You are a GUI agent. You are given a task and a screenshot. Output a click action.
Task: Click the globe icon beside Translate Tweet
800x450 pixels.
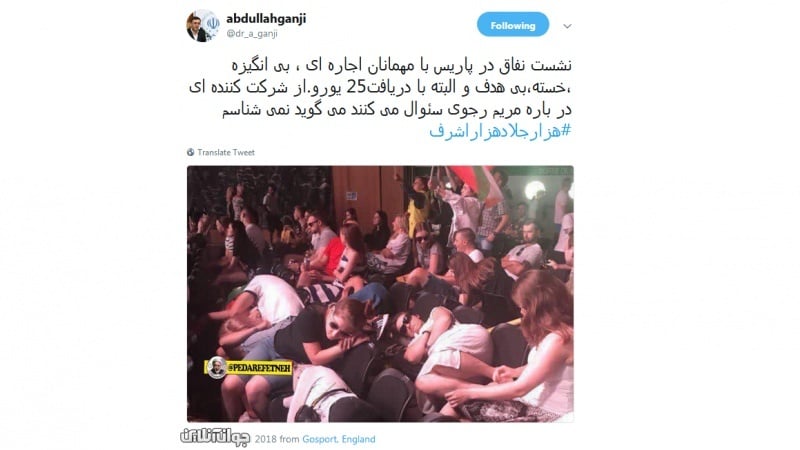point(191,152)
